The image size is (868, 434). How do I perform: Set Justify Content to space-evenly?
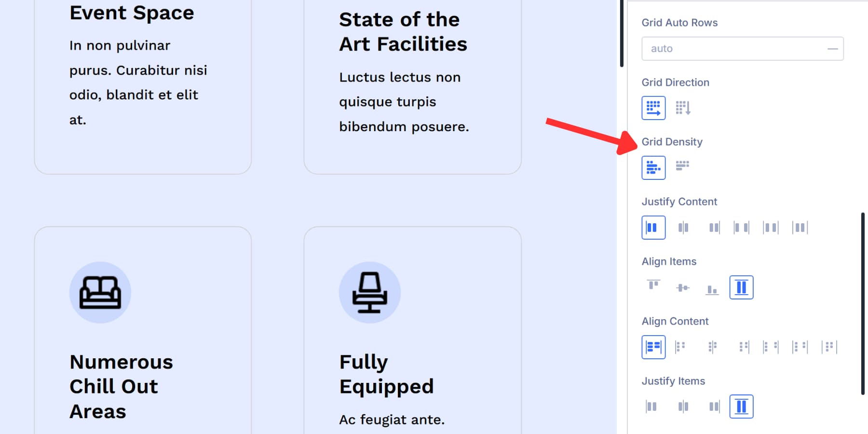799,227
